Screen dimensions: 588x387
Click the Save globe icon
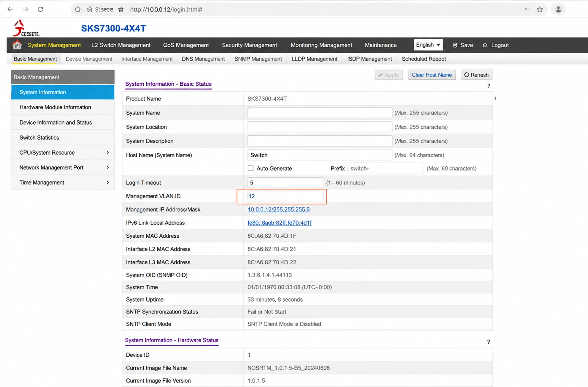pos(455,45)
